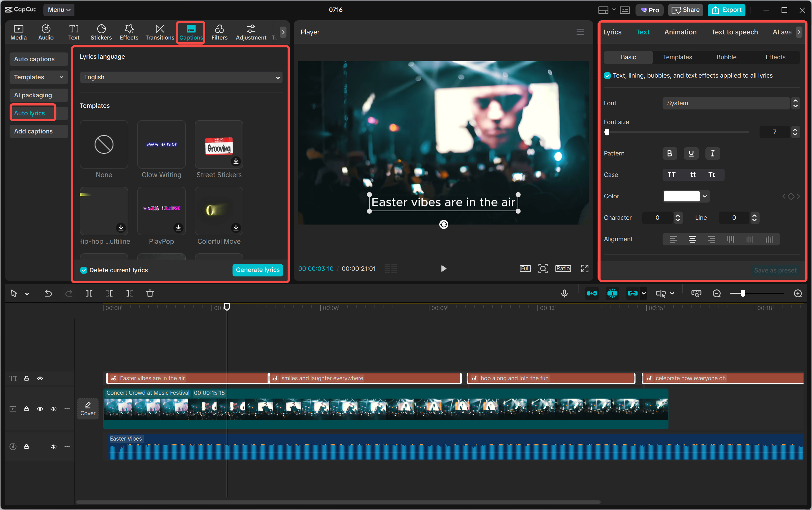Open the Effects panel
This screenshot has width=812, height=510.
coord(128,32)
